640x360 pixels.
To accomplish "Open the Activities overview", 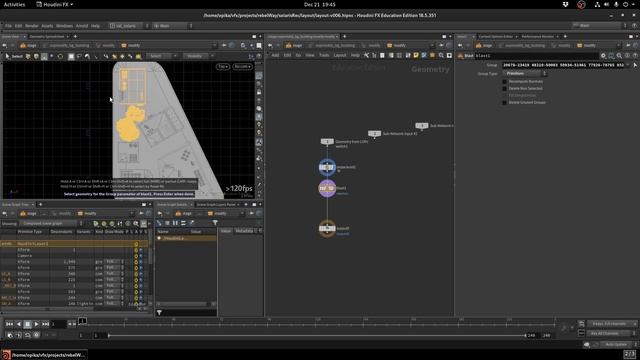I will tap(14, 4).
